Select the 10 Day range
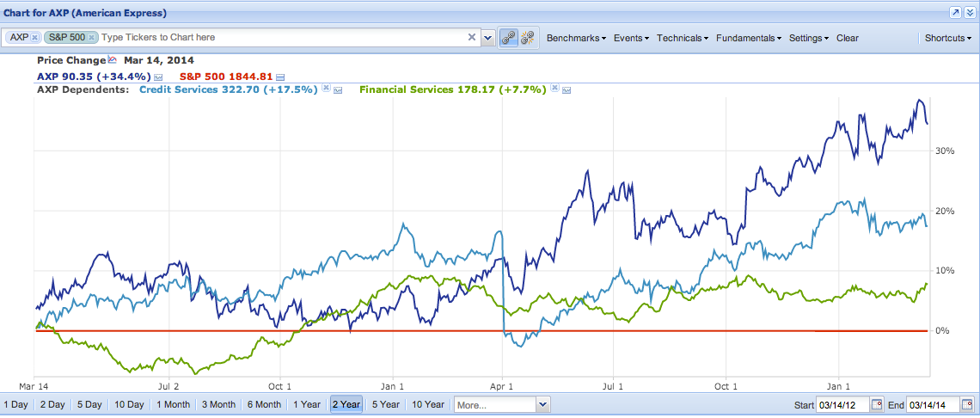The height and width of the screenshot is (418, 980). (x=129, y=405)
